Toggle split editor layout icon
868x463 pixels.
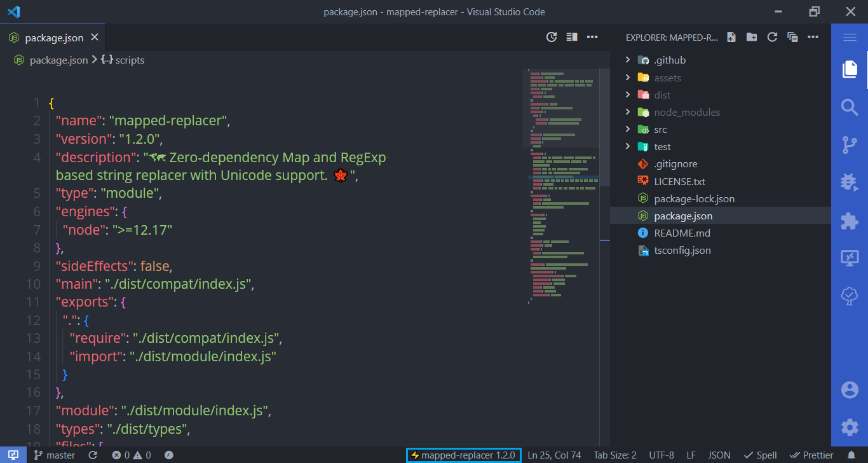tap(572, 37)
